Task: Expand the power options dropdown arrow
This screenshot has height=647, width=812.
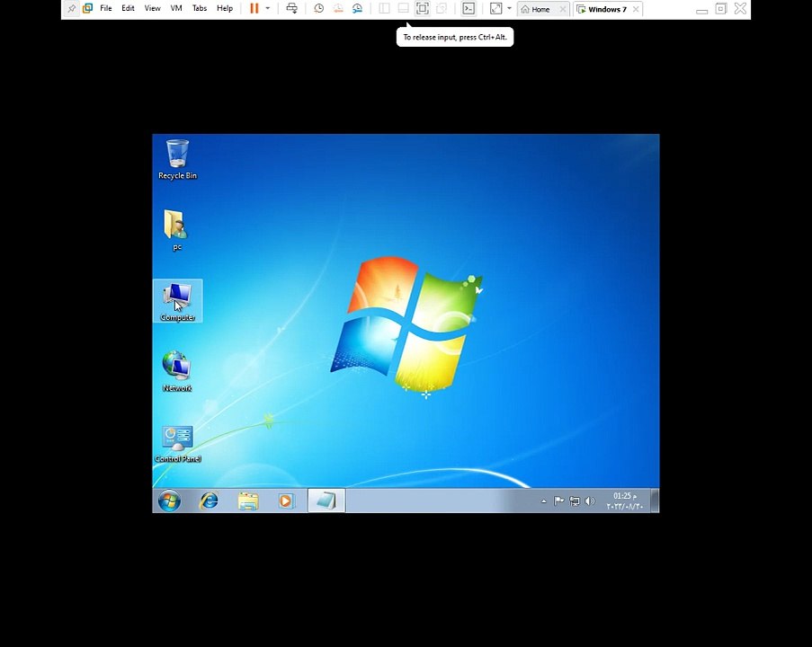Action: [268, 8]
